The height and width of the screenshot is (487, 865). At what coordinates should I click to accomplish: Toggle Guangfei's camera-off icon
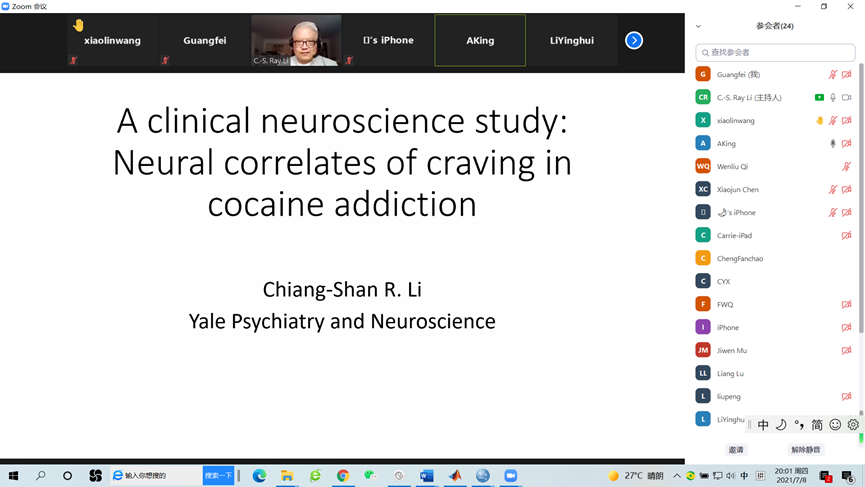[x=846, y=75]
